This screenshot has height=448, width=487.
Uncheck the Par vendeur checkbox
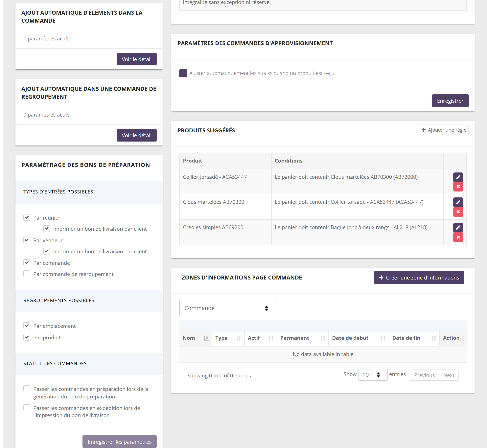(x=27, y=240)
